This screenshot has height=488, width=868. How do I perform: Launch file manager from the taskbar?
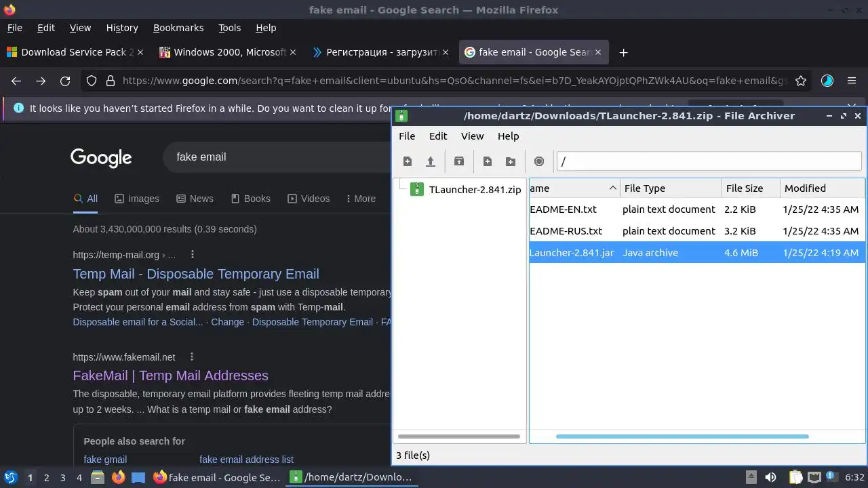point(98,477)
